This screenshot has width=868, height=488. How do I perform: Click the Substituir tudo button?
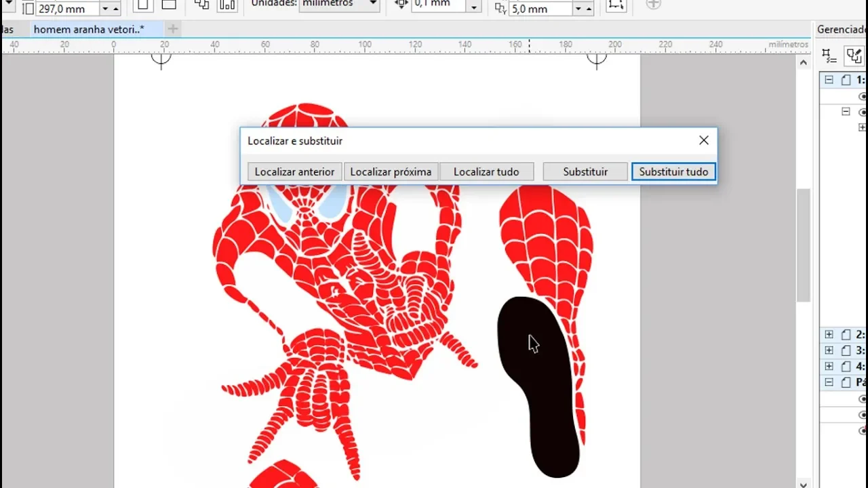(673, 171)
